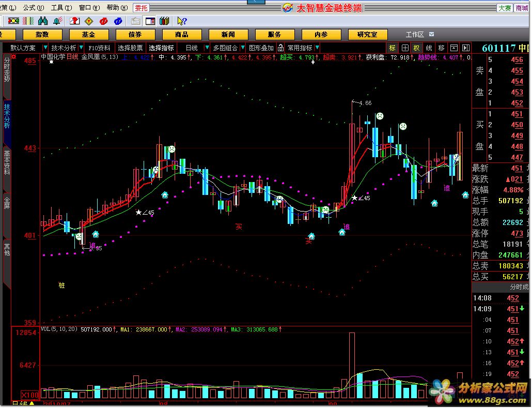Click the 债券 yellow button
532x408 pixels.
point(135,34)
